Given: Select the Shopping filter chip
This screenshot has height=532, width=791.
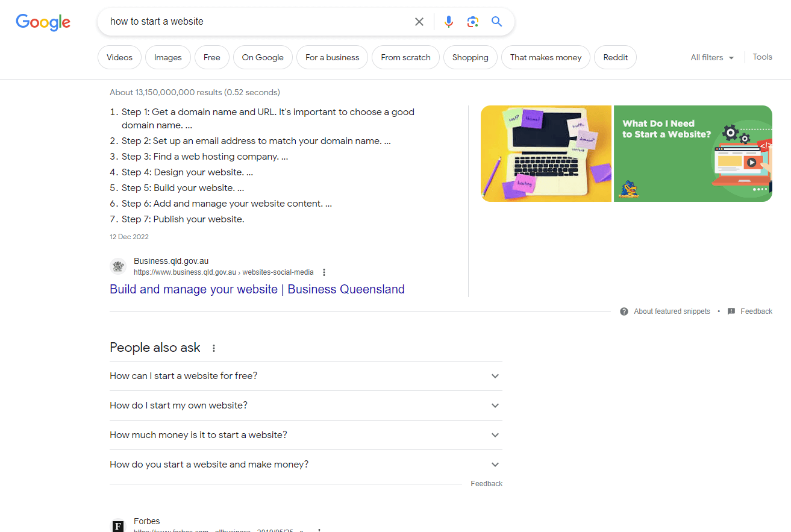Looking at the screenshot, I should (x=470, y=57).
